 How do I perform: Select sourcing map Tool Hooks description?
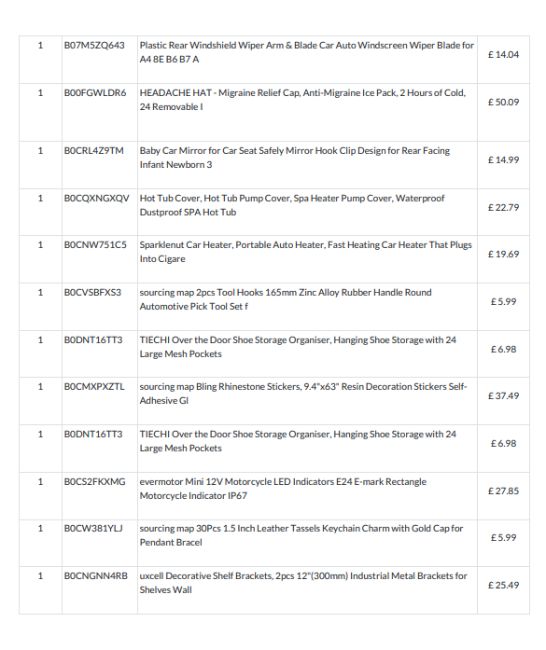click(286, 299)
